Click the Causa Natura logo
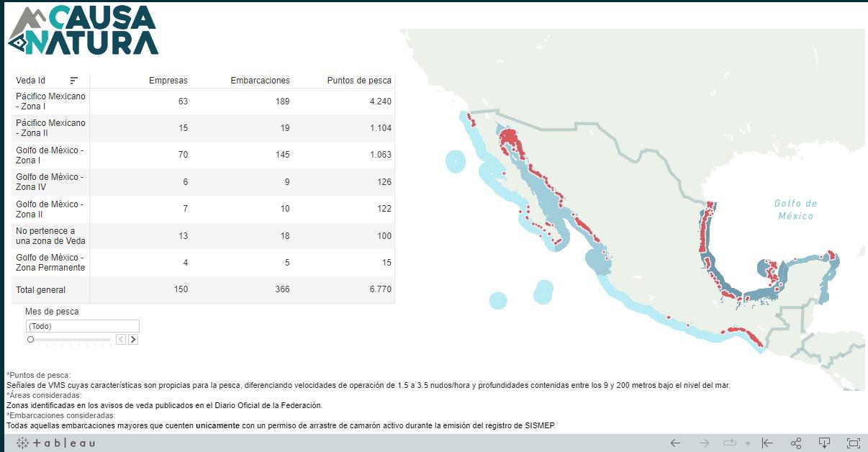Viewport: 868px width, 452px height. [83, 30]
